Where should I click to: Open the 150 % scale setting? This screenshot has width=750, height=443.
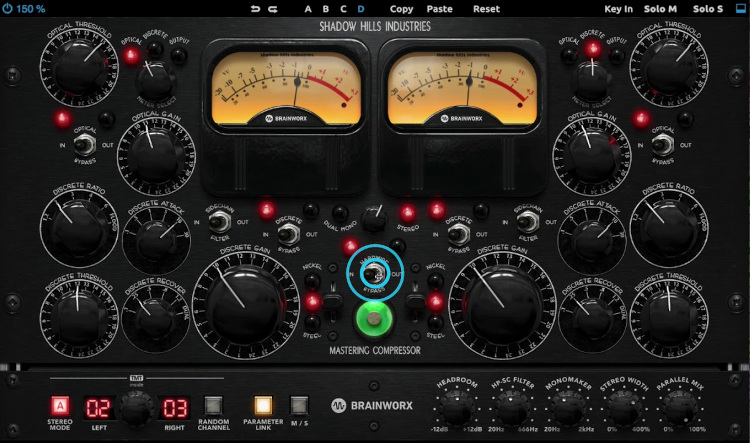coord(31,9)
